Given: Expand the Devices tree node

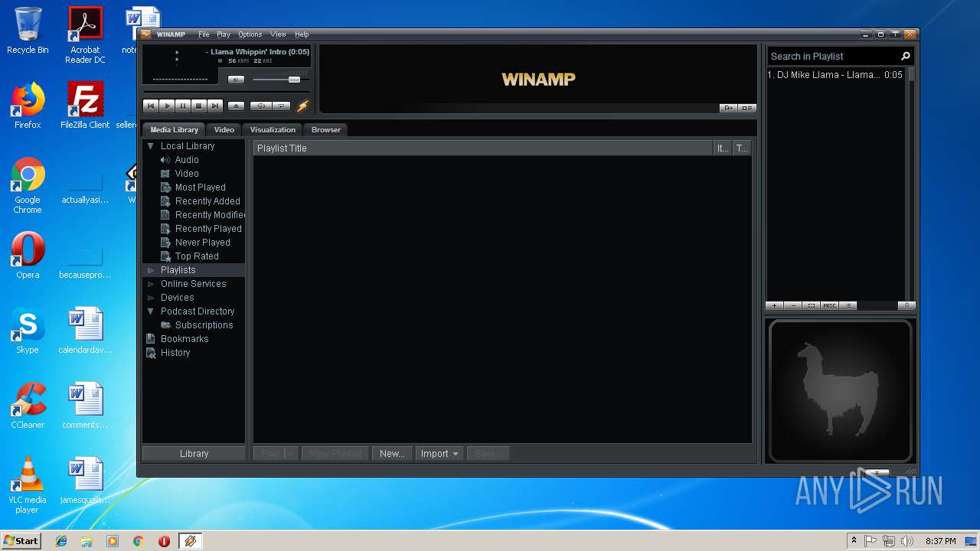Looking at the screenshot, I should point(151,298).
